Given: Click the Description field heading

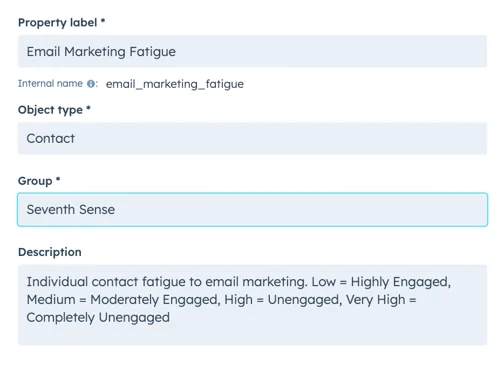Looking at the screenshot, I should (x=50, y=252).
